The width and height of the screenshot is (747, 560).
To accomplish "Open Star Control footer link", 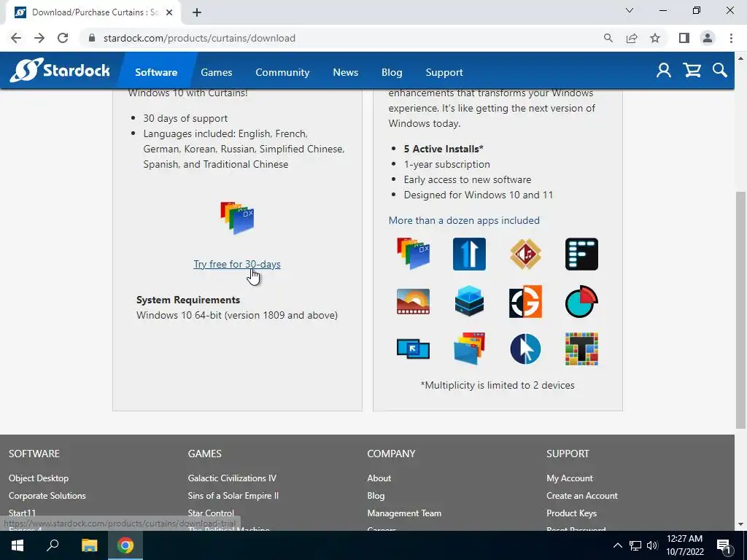I will pos(211,513).
